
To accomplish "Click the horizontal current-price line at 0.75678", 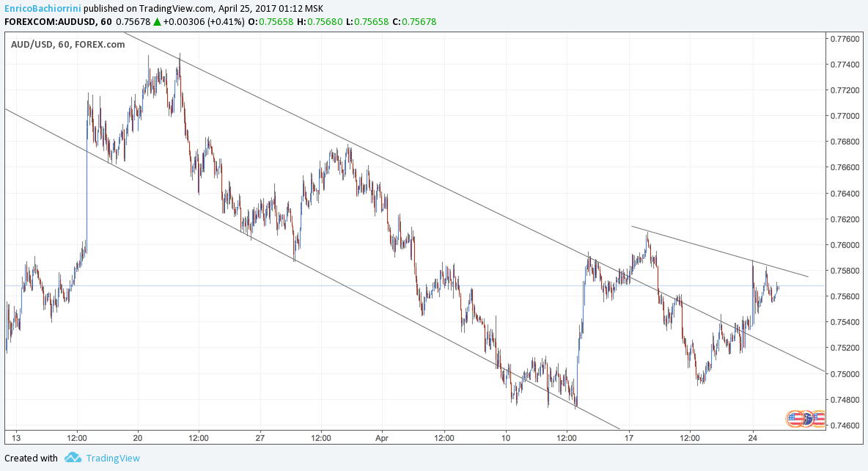I will pos(414,286).
